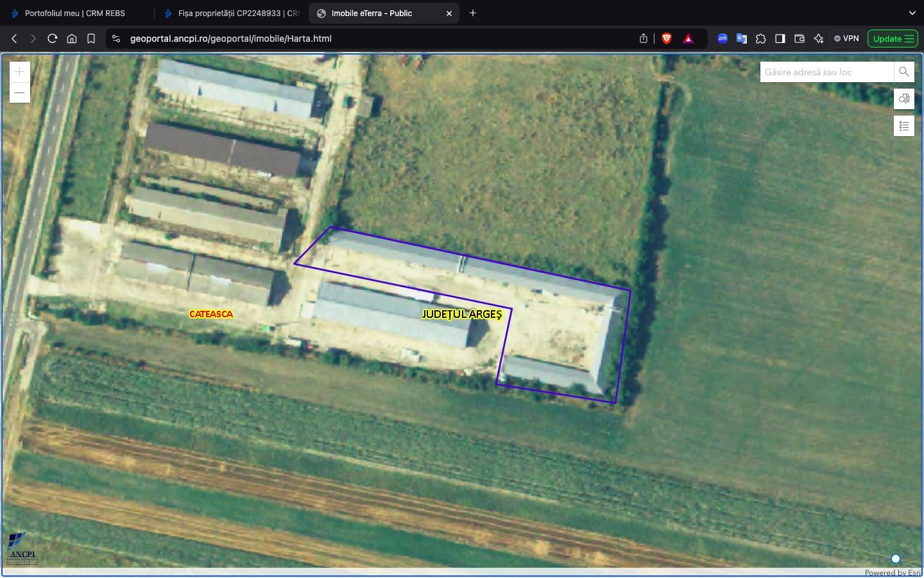This screenshot has height=578, width=924.
Task: Enable the Brave VPN
Action: (x=846, y=39)
